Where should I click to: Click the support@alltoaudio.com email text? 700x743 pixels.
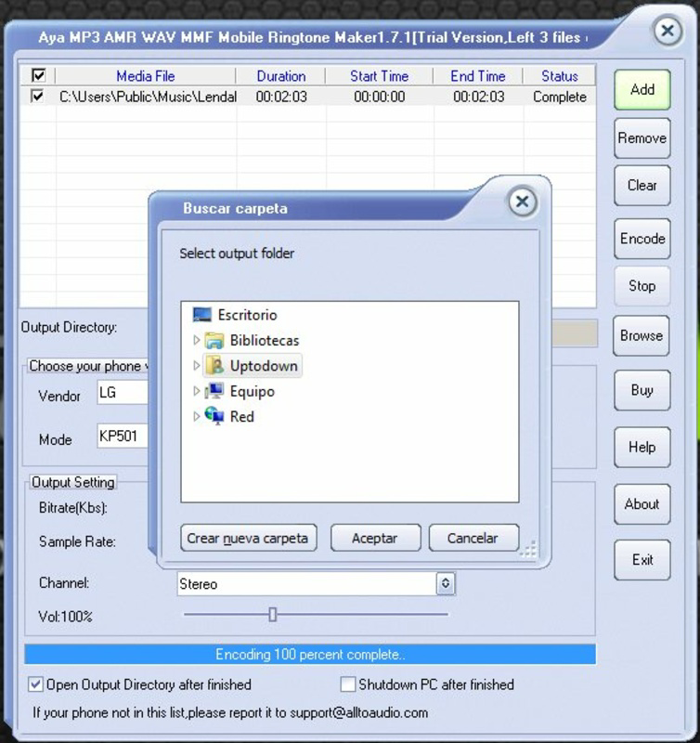pos(358,712)
